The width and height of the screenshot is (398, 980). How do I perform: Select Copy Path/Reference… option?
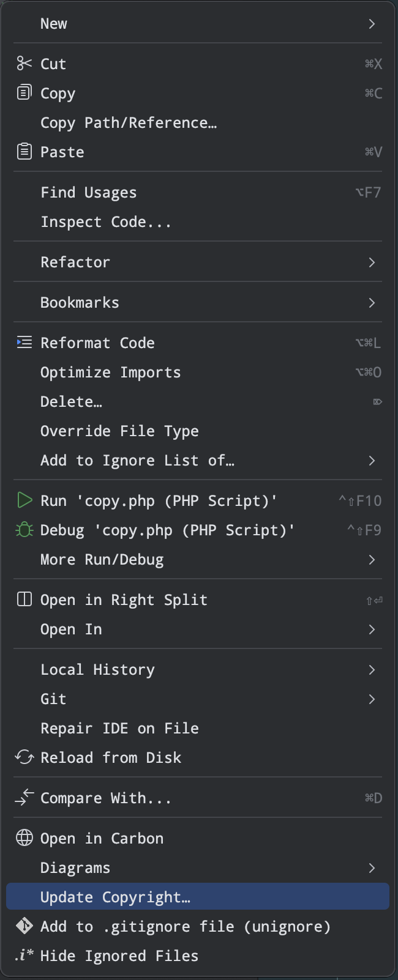pyautogui.click(x=129, y=123)
